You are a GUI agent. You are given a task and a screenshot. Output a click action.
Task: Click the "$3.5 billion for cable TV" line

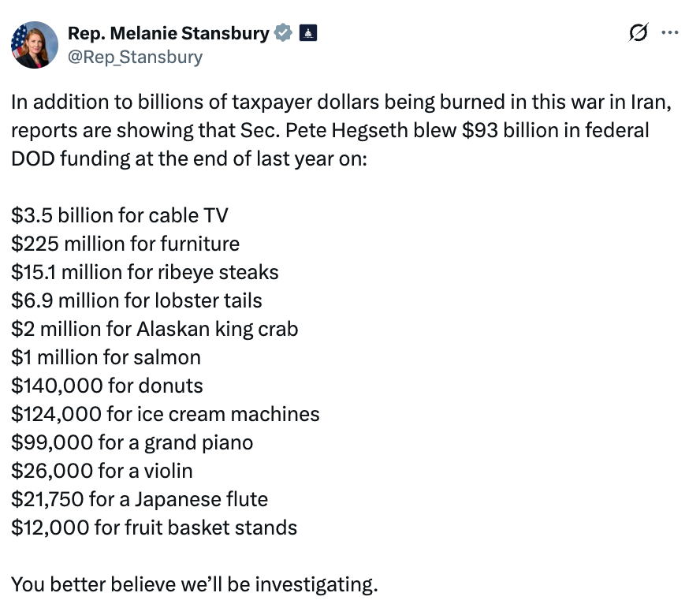(x=120, y=215)
